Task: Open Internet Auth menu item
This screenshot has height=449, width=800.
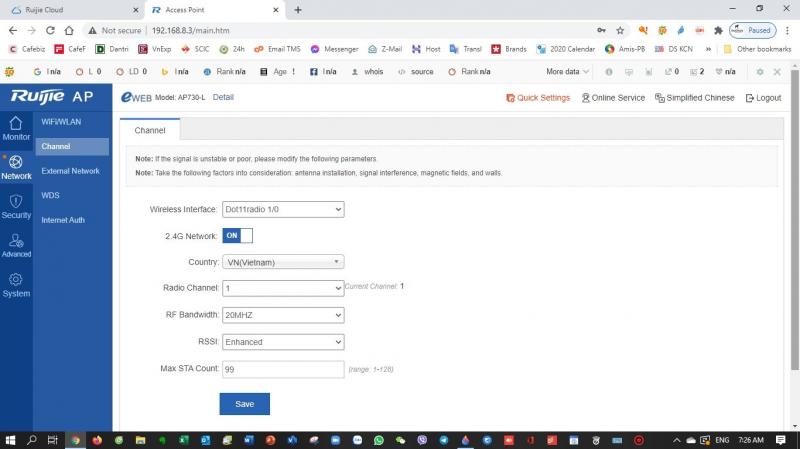Action: tap(63, 220)
